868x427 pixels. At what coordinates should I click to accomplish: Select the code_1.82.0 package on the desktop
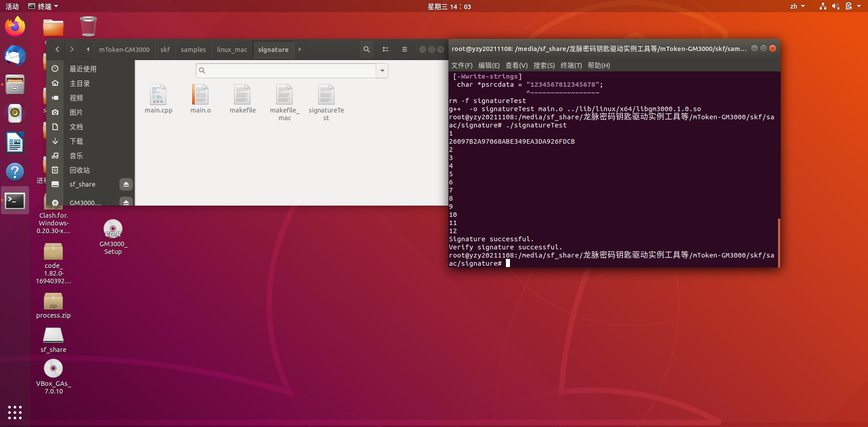click(x=53, y=264)
